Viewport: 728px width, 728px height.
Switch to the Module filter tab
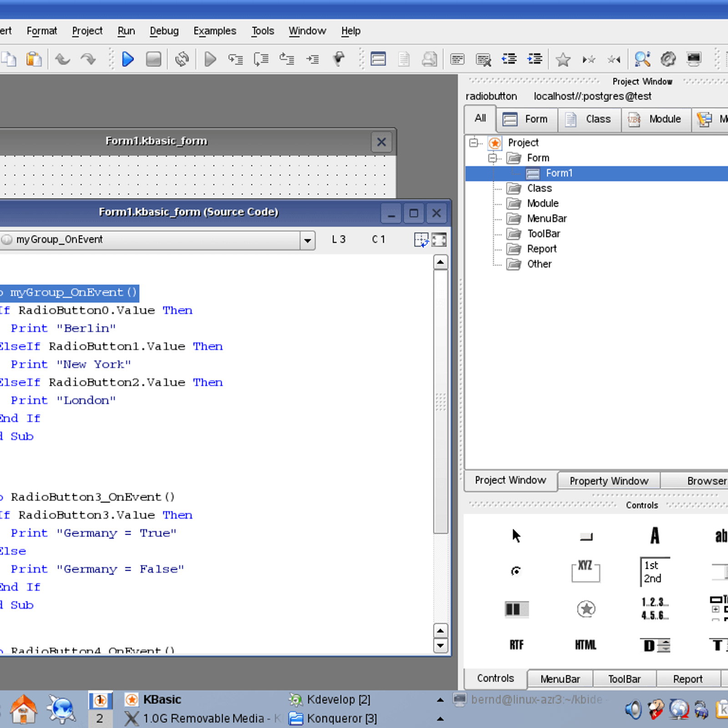(x=656, y=119)
